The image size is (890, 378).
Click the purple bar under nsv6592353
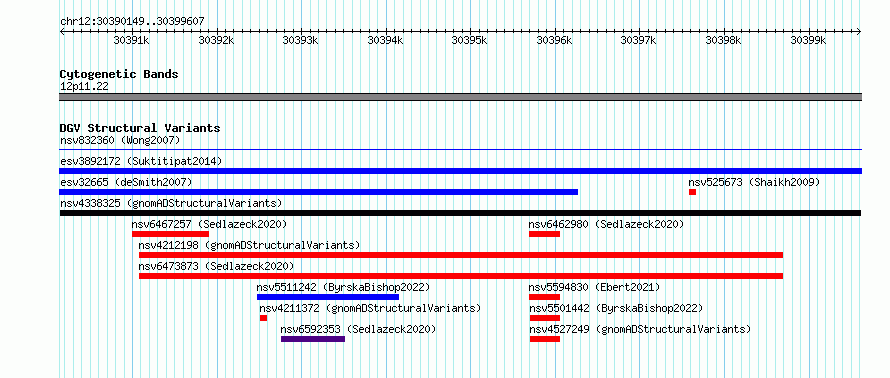[313, 339]
